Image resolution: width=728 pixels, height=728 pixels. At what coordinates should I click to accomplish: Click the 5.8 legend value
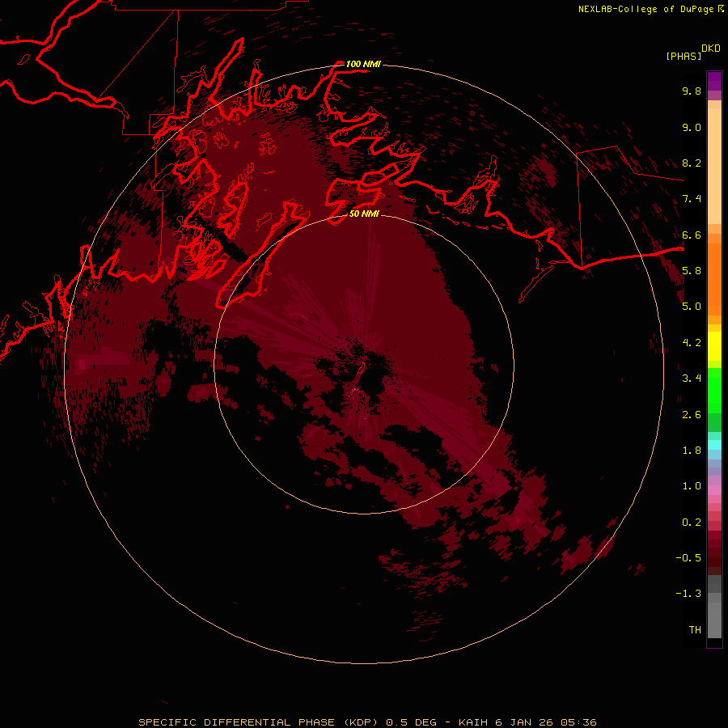692,271
